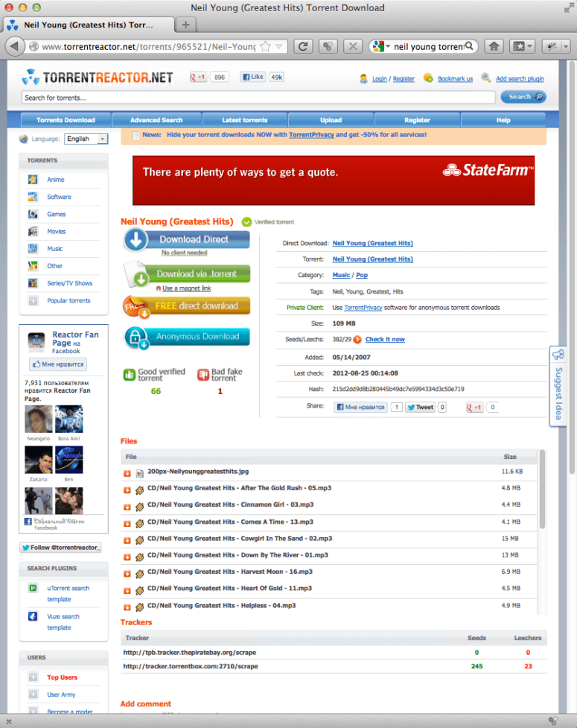577x728 pixels.
Task: Open the browser Home page icon
Action: coord(492,46)
